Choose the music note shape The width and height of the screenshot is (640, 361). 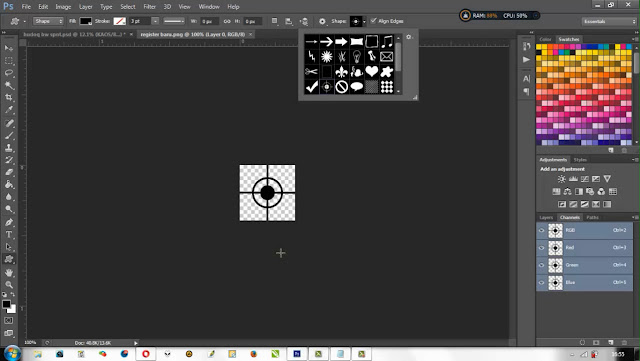[x=387, y=41]
